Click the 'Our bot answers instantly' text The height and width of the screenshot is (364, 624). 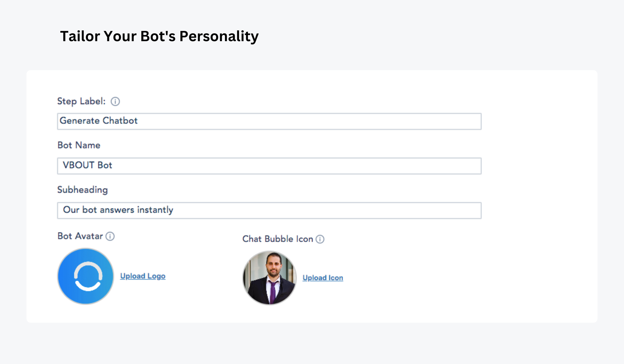point(118,210)
